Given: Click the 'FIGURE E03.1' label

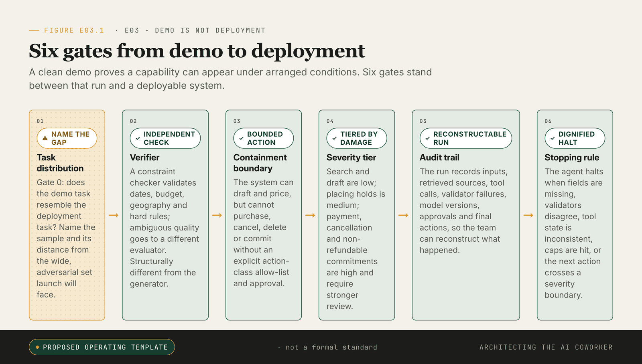Looking at the screenshot, I should 74,30.
